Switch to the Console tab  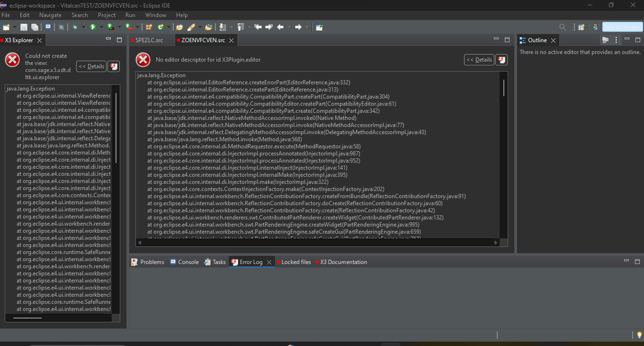[x=184, y=262]
